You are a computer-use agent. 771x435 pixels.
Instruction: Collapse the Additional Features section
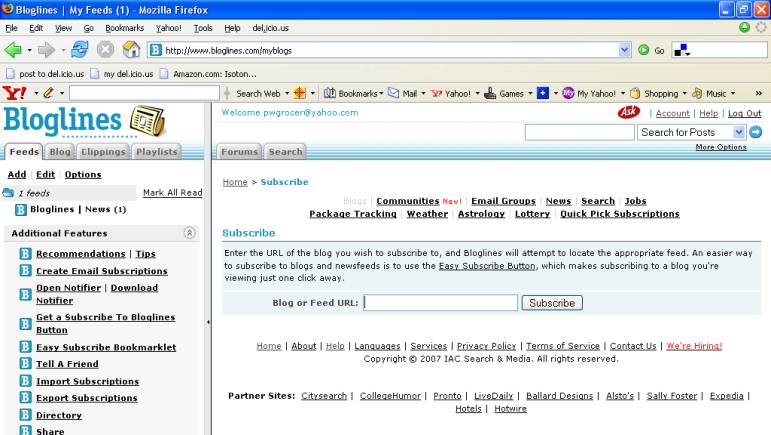189,233
